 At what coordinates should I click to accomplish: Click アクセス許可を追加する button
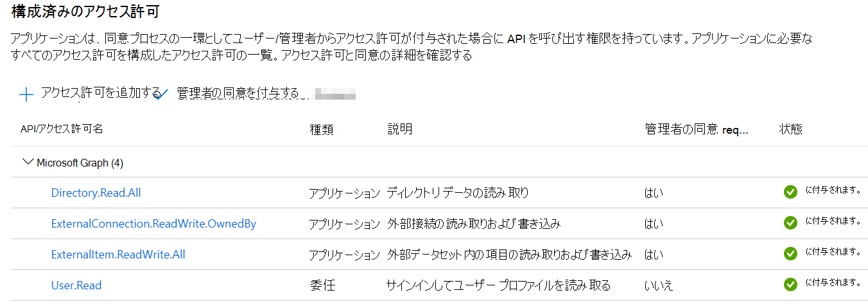pos(100,93)
